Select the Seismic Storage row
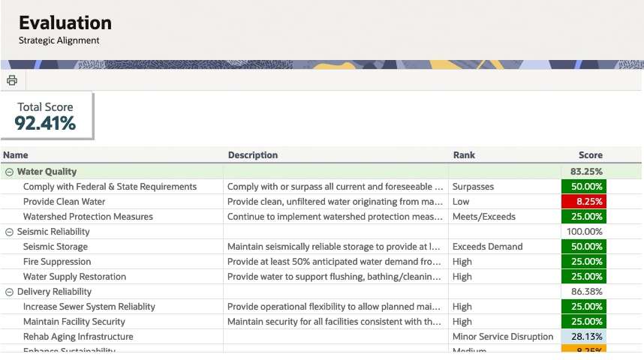This screenshot has height=360, width=644. point(56,247)
